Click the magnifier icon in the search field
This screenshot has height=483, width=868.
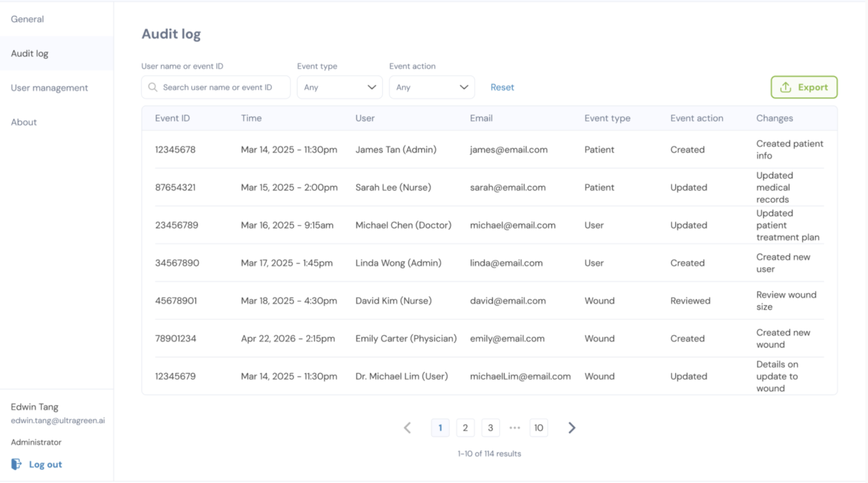(152, 87)
